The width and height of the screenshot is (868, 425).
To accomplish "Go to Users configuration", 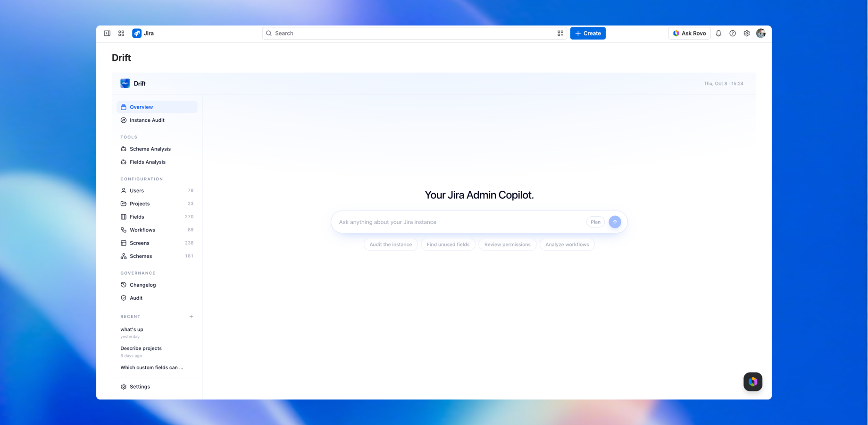I will pyautogui.click(x=157, y=190).
